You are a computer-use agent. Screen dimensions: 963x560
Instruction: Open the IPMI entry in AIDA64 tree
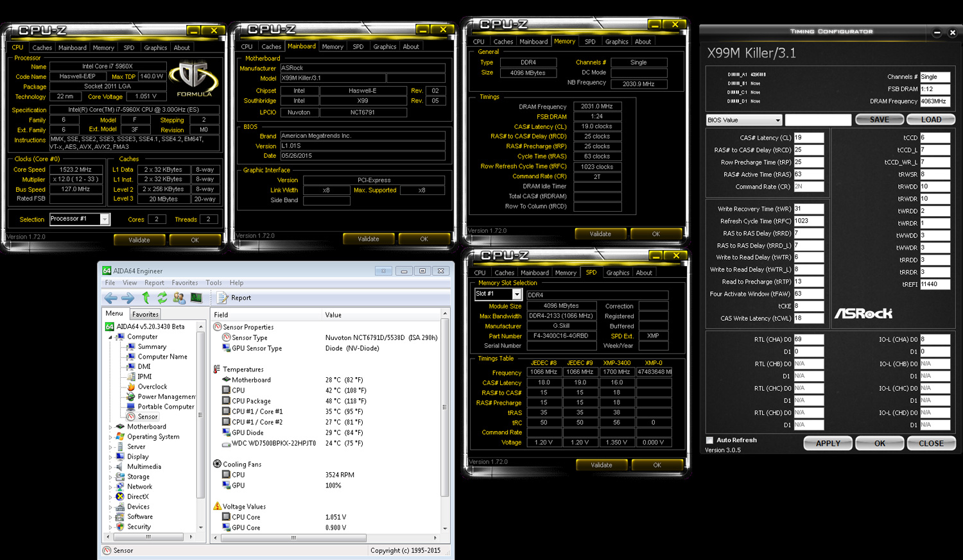(144, 377)
